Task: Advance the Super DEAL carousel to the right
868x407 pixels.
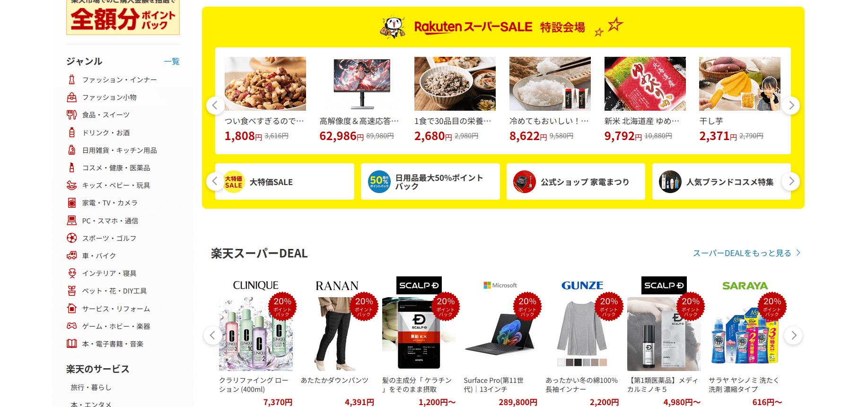Action: [x=793, y=336]
